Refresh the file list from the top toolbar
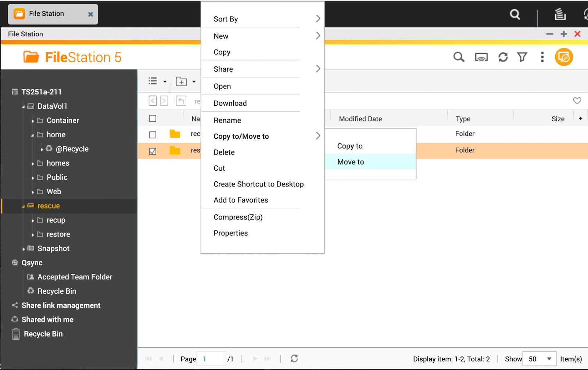 pyautogui.click(x=503, y=57)
